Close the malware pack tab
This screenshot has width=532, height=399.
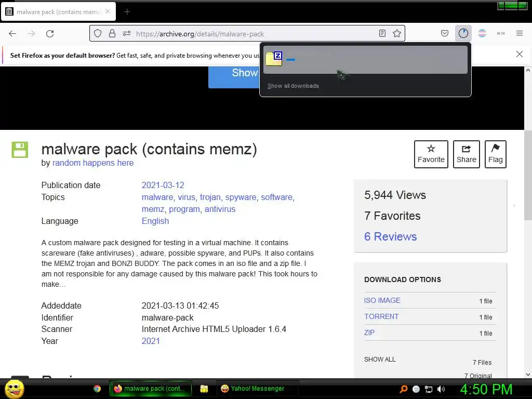(108, 11)
